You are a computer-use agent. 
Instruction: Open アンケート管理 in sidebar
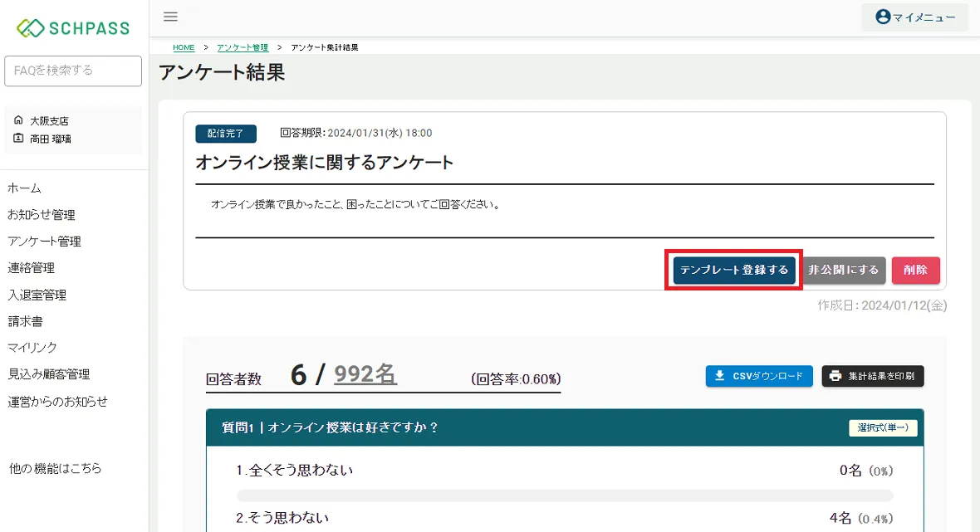(44, 241)
